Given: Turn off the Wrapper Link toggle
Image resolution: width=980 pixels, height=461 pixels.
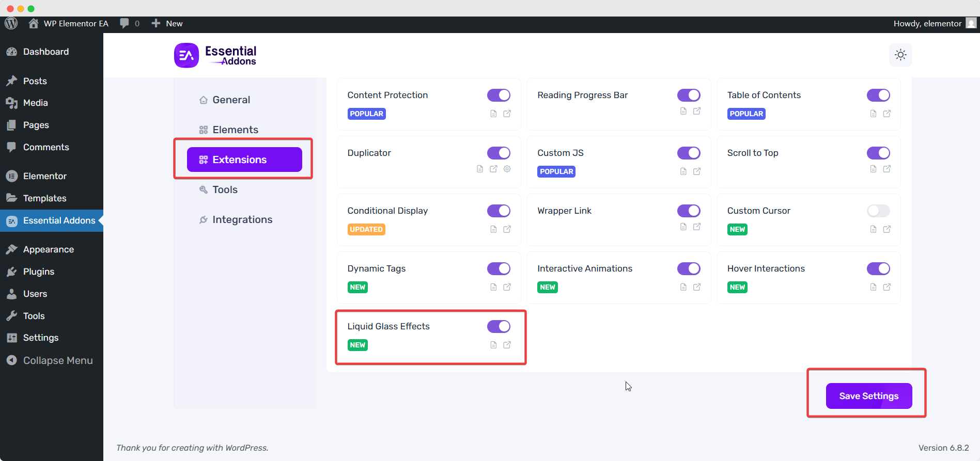Looking at the screenshot, I should pyautogui.click(x=689, y=211).
